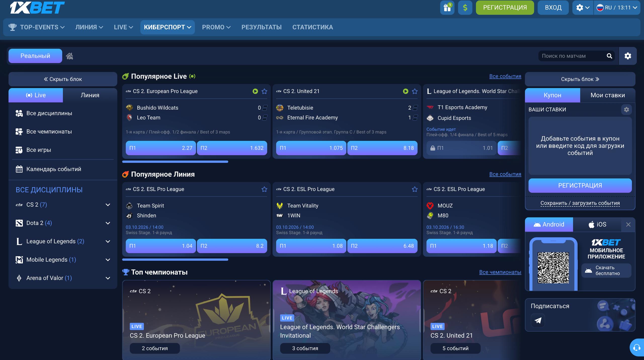Image resolution: width=644 pixels, height=360 pixels.
Task: Favorite the CS 2 United 21 match
Action: click(415, 91)
